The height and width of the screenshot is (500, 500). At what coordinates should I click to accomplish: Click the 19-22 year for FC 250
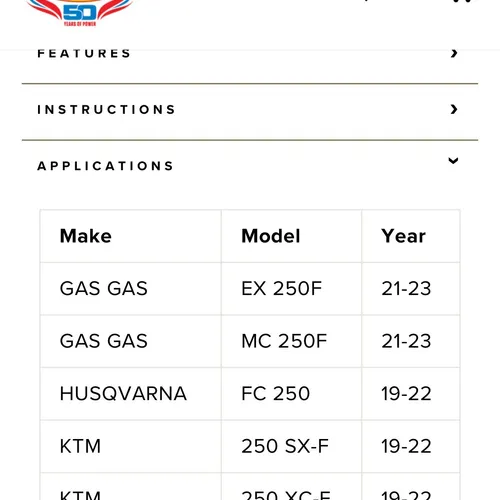coord(406,393)
